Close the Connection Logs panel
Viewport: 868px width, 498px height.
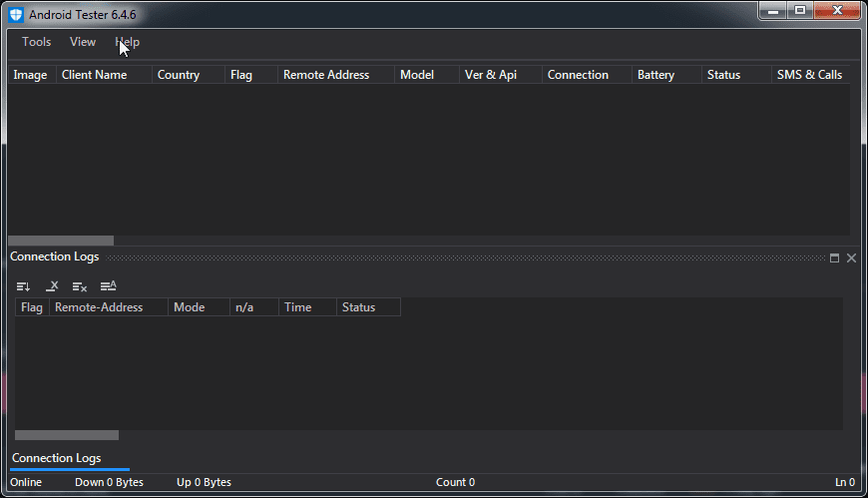click(851, 257)
